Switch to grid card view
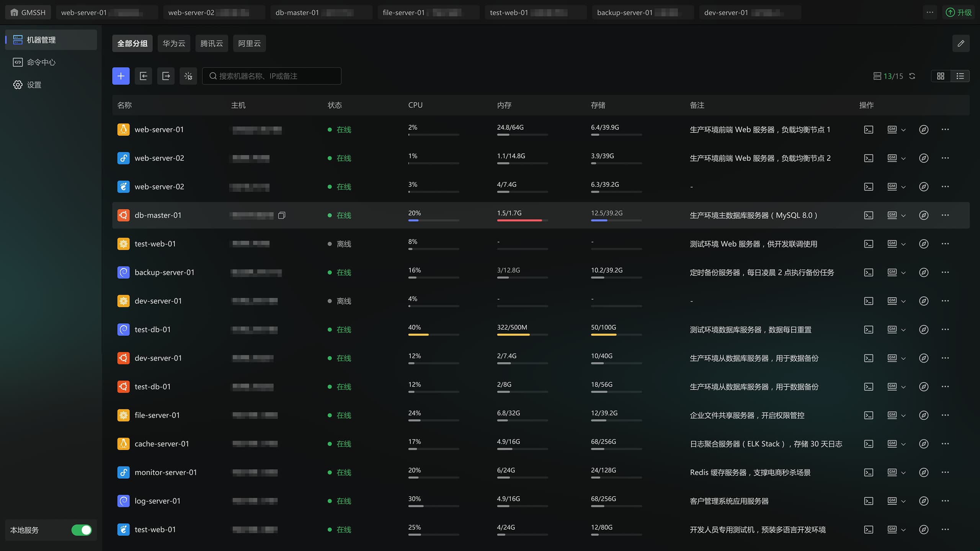 [941, 76]
